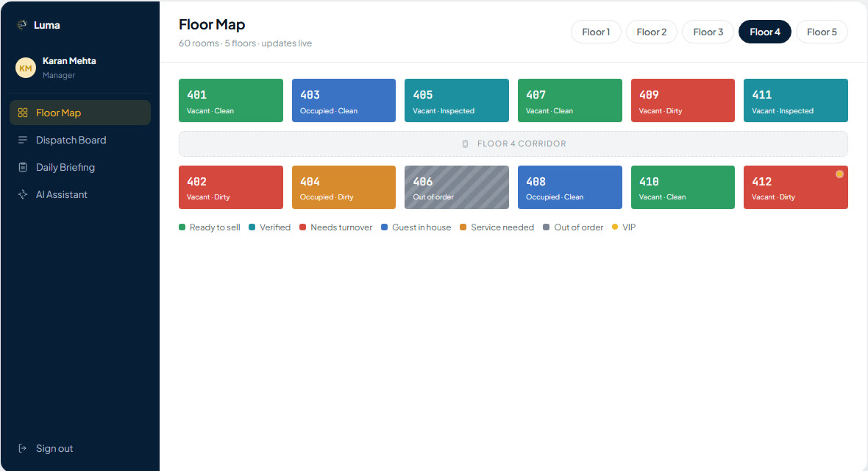Click the red Needs turnover swatch
868x471 pixels.
click(303, 227)
